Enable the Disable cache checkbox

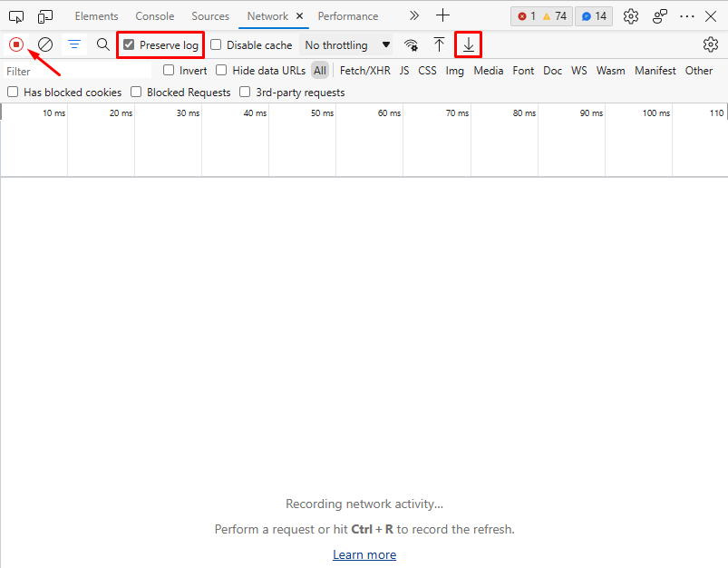(x=216, y=45)
